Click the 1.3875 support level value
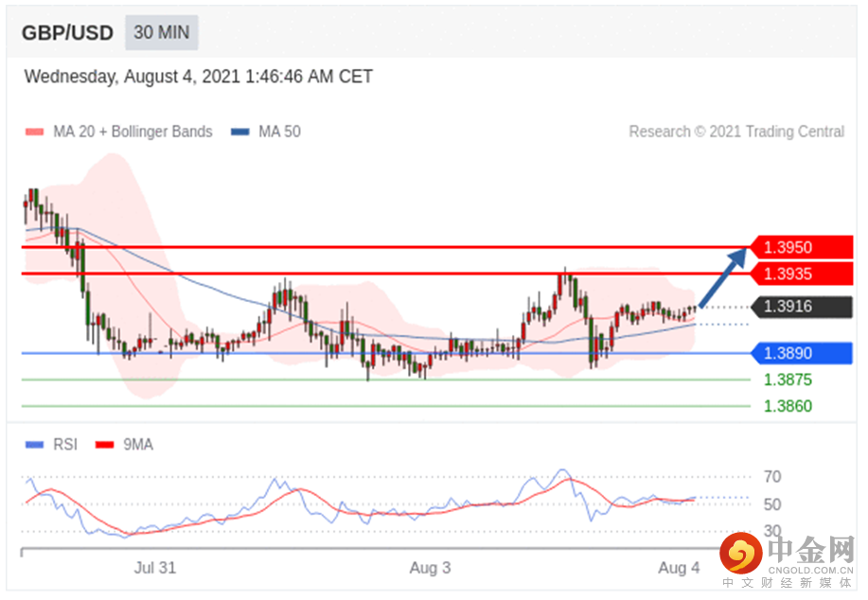The width and height of the screenshot is (868, 600). click(788, 379)
